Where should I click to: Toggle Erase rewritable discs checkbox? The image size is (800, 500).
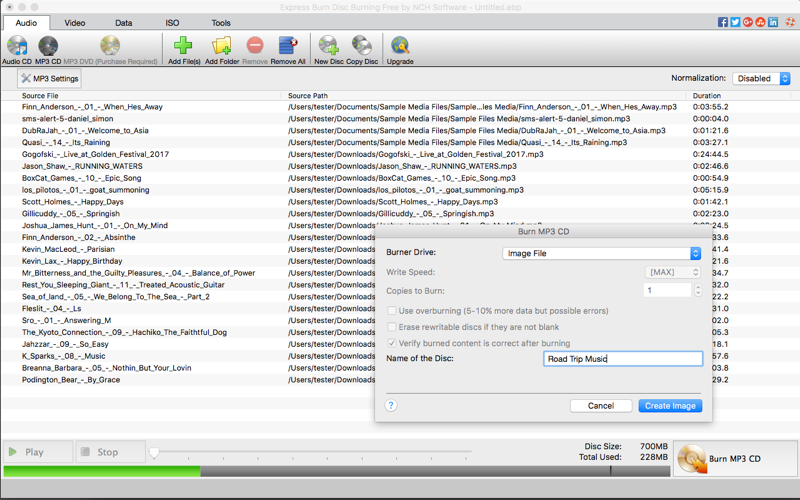click(x=392, y=327)
